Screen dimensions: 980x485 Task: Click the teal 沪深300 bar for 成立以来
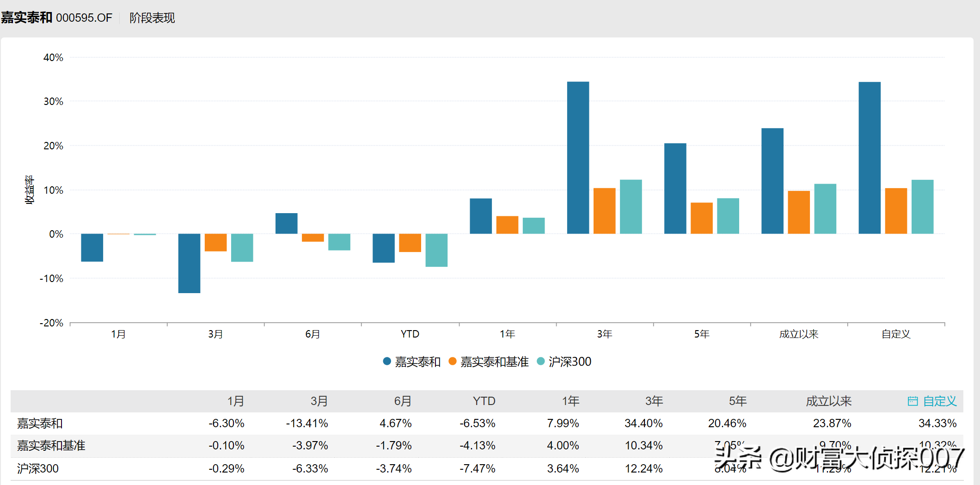[825, 209]
